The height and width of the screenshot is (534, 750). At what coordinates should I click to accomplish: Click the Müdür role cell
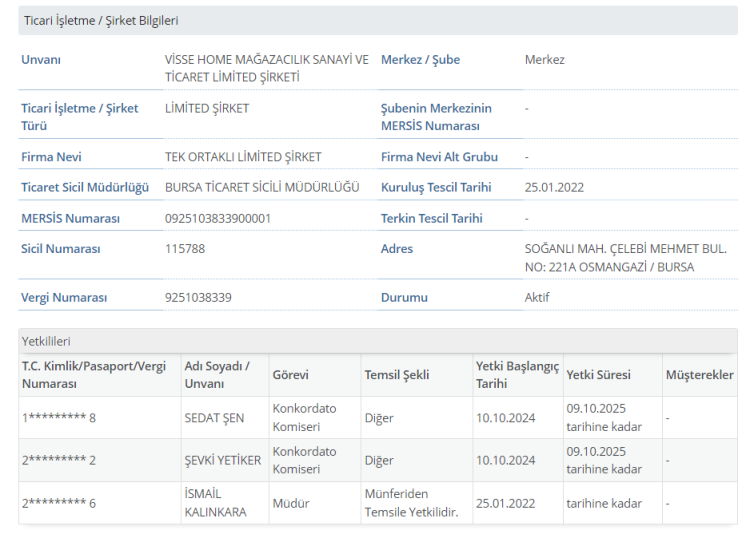pos(289,503)
